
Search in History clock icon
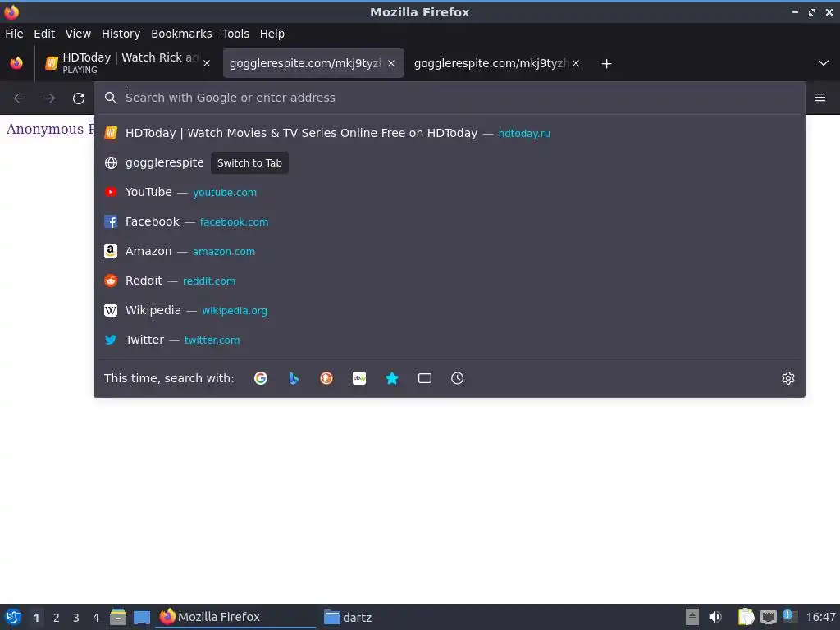point(458,378)
